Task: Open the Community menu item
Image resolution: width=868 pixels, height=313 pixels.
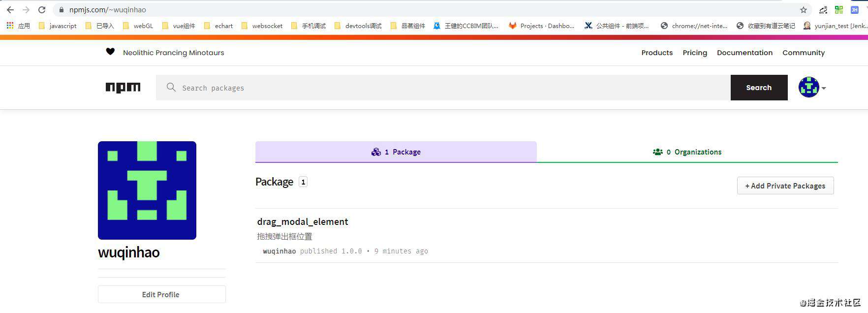Action: point(804,53)
